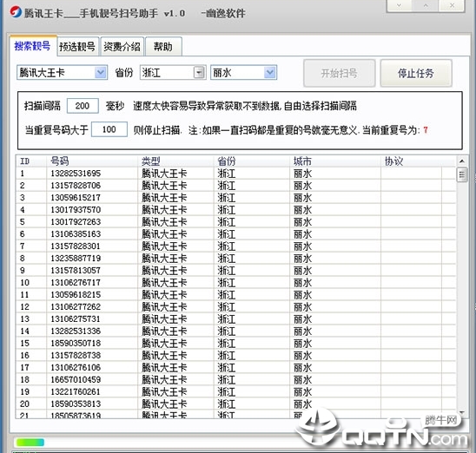Click the 腾讯大王卡 type cell in row 1
This screenshot has height=453, width=476.
[164, 174]
